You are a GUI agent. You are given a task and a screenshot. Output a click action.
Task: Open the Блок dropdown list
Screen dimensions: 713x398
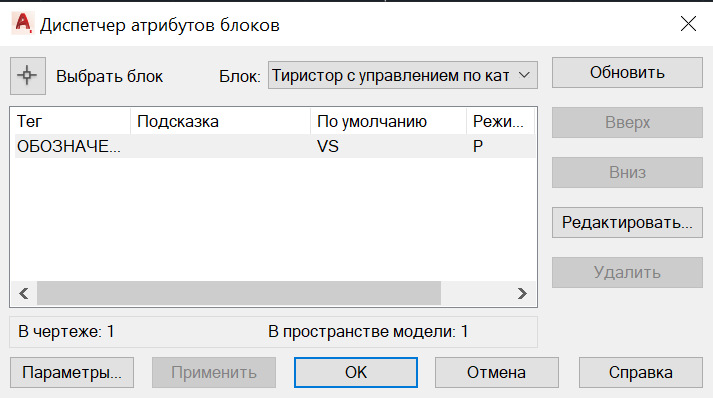click(403, 75)
